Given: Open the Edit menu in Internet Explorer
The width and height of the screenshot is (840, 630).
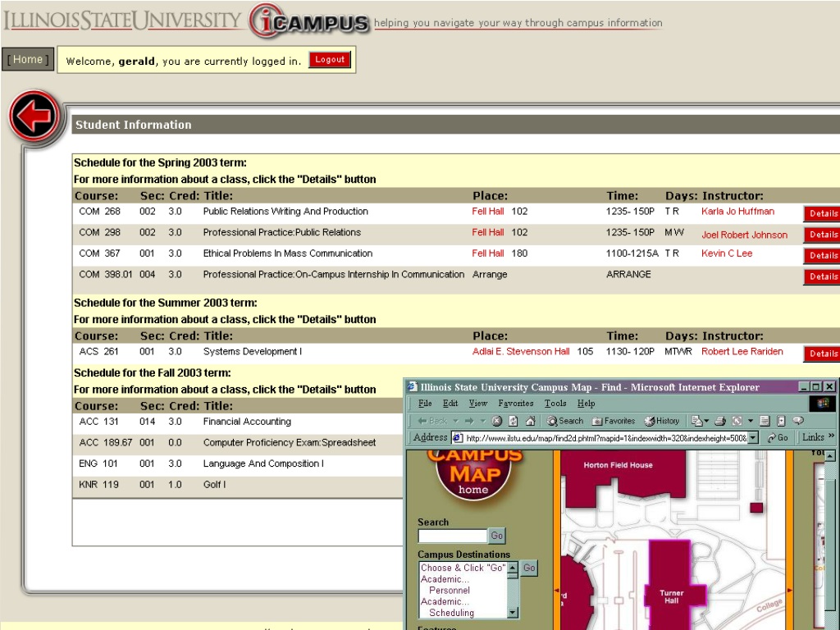Looking at the screenshot, I should tap(450, 404).
